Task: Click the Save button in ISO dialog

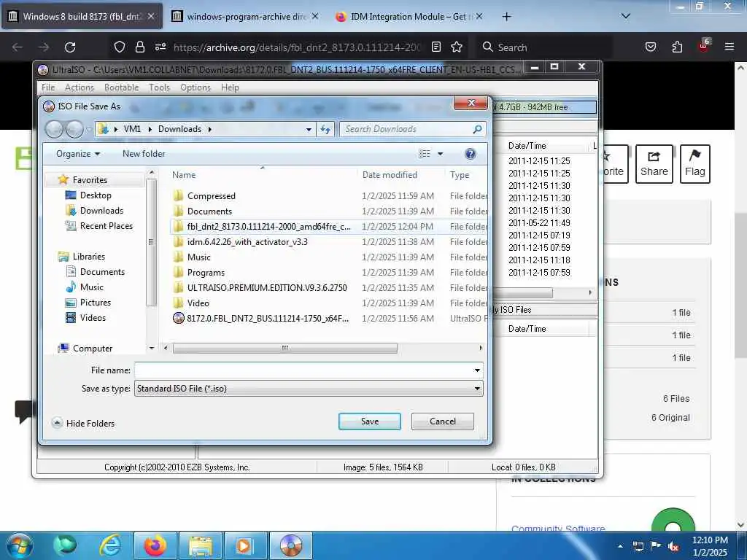Action: 370,421
